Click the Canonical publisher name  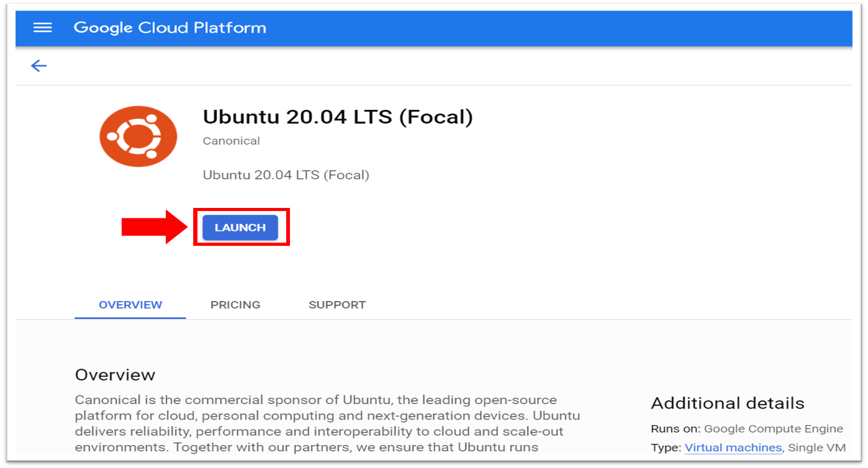pos(231,141)
